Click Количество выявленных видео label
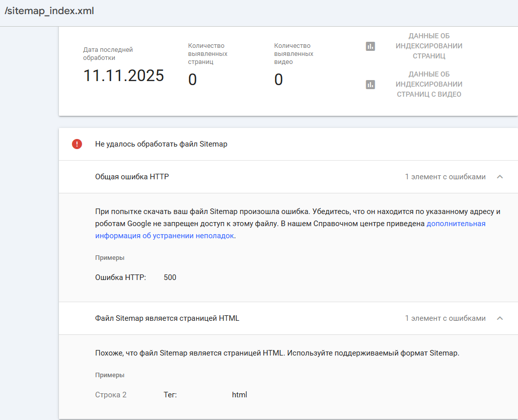 pos(293,53)
